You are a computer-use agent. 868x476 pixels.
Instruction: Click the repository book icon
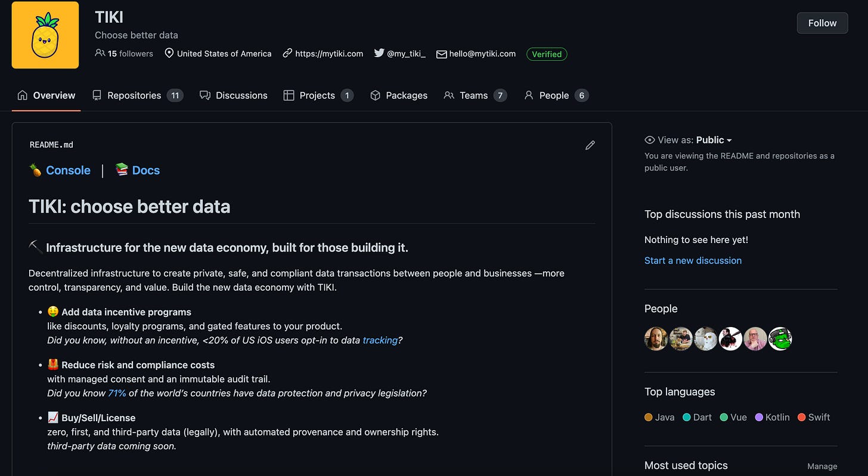(97, 95)
